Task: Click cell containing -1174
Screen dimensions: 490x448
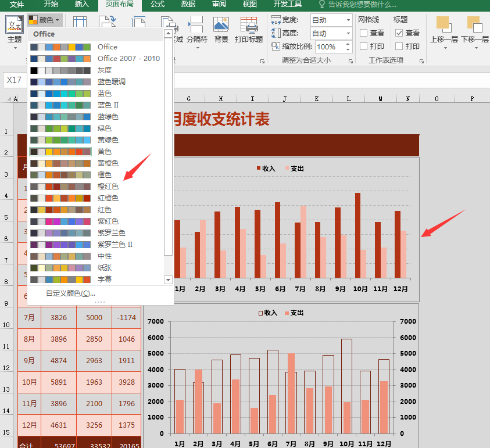Action: 127,317
